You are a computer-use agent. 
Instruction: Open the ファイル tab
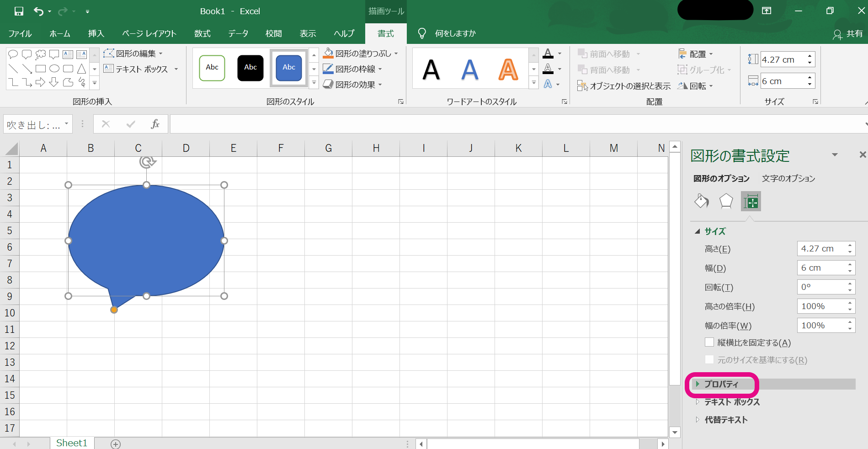coord(20,33)
